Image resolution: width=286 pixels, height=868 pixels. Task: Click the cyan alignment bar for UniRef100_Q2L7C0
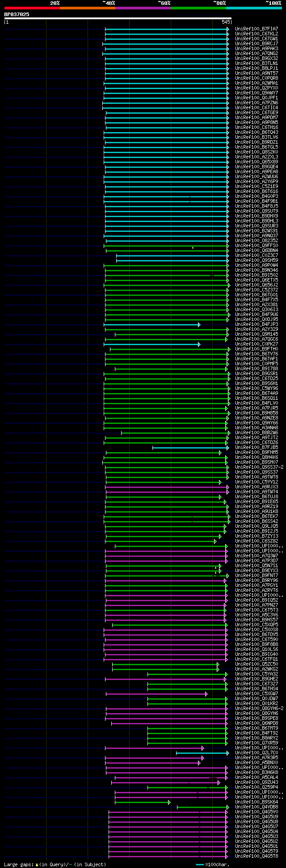[202, 753]
